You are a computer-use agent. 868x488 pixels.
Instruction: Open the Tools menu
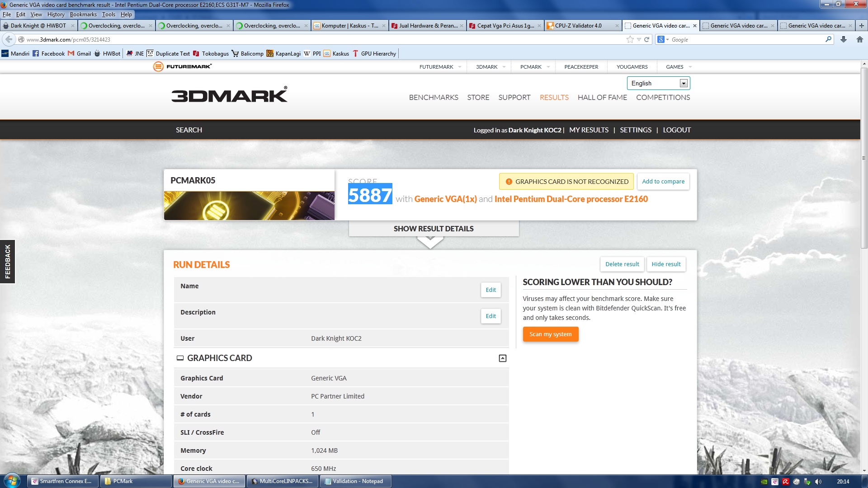tap(108, 14)
